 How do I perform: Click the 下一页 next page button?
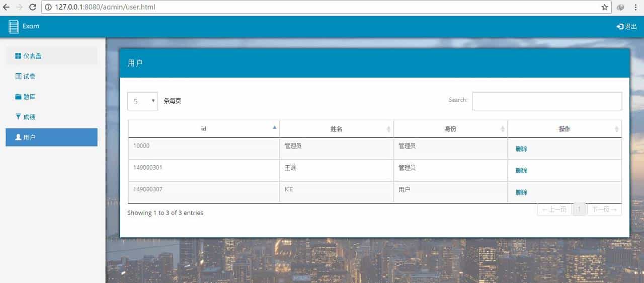604,209
